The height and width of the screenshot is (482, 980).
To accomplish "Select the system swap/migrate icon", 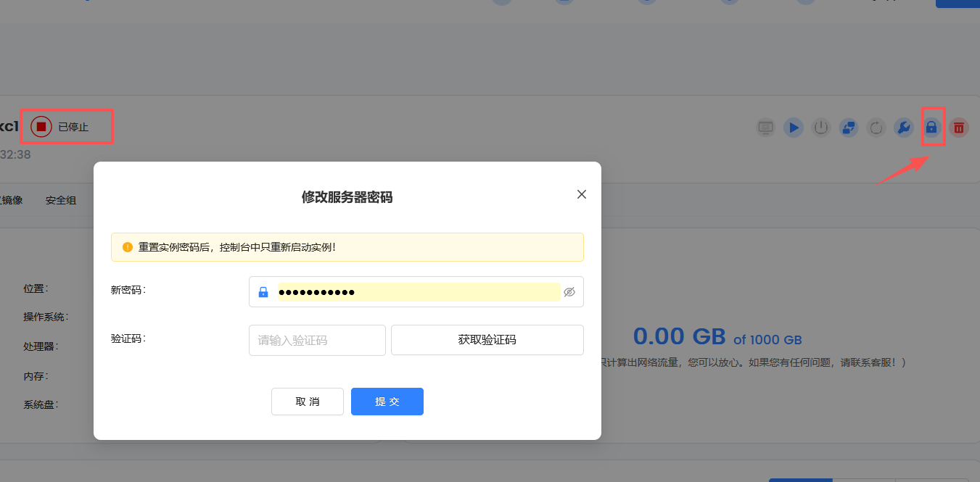I will click(848, 128).
